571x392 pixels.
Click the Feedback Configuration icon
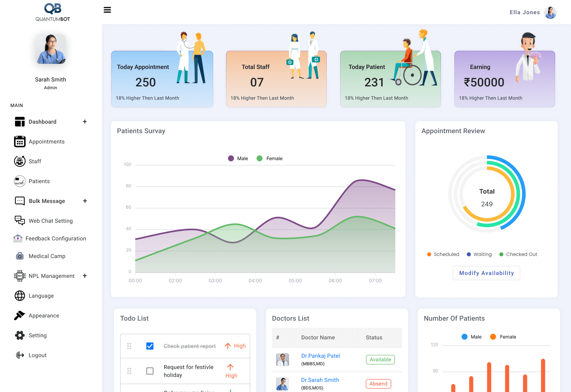[18, 238]
